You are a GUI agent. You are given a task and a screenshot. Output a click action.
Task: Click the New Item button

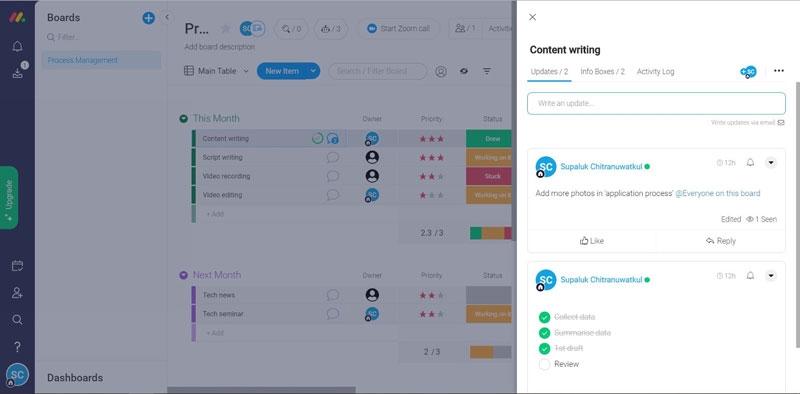(282, 71)
